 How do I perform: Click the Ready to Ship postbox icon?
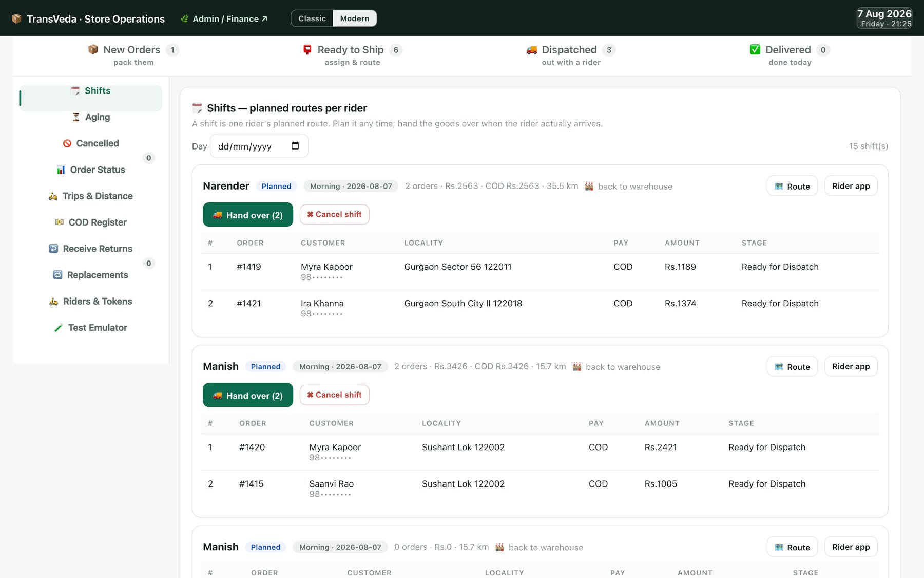click(307, 49)
